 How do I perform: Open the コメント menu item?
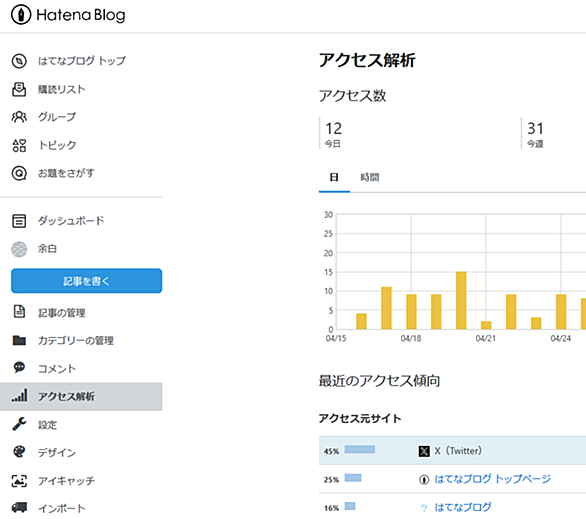click(57, 369)
